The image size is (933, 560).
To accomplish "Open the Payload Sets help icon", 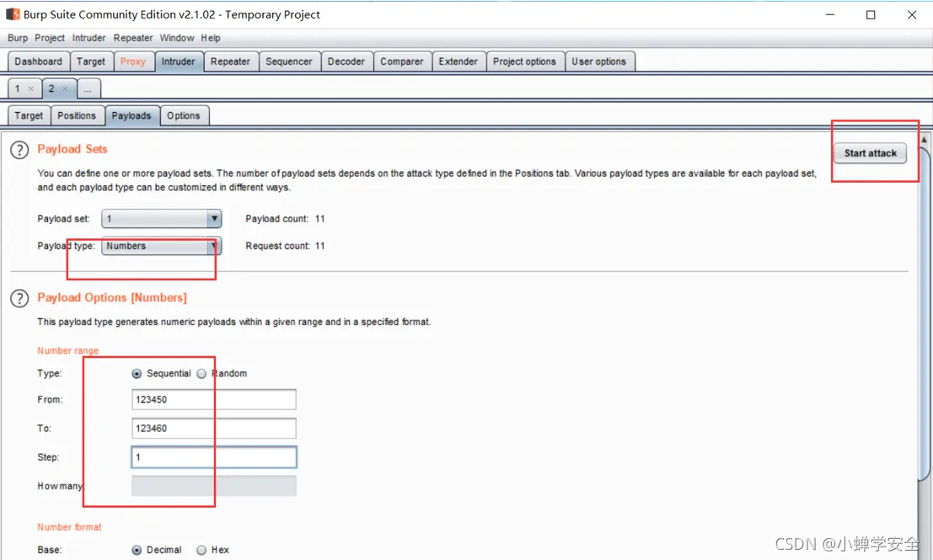I will (x=19, y=150).
